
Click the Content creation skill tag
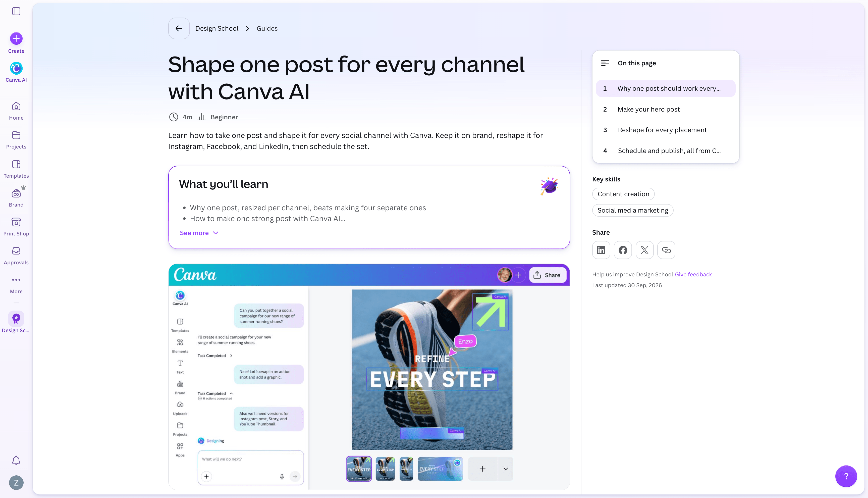click(623, 194)
